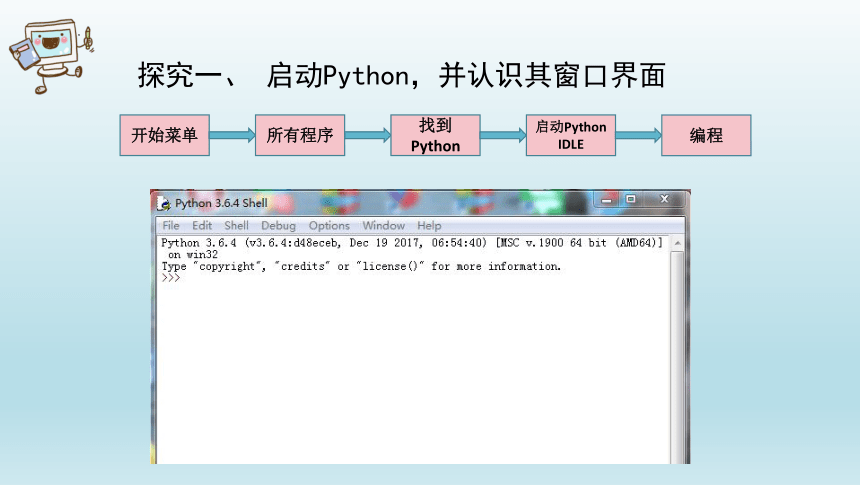860x485 pixels.
Task: Open the Options menu
Action: [x=329, y=225]
